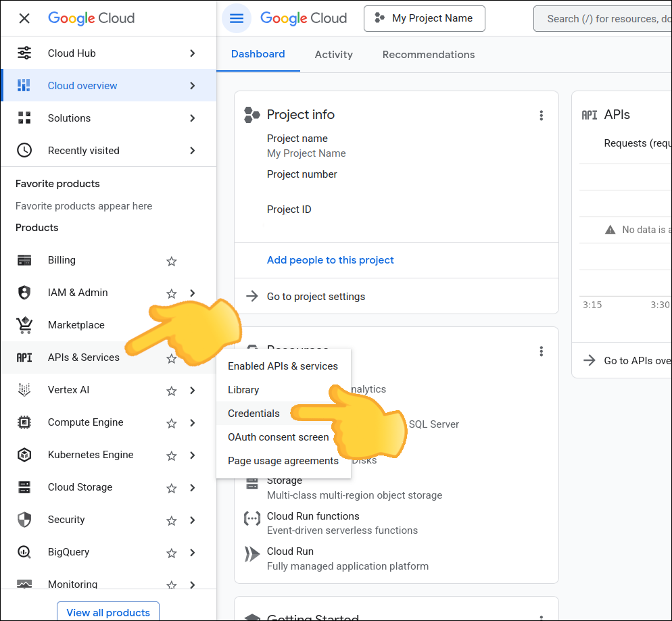Image resolution: width=672 pixels, height=621 pixels.
Task: Select Credentials from the APIs & Services menu
Action: point(254,413)
